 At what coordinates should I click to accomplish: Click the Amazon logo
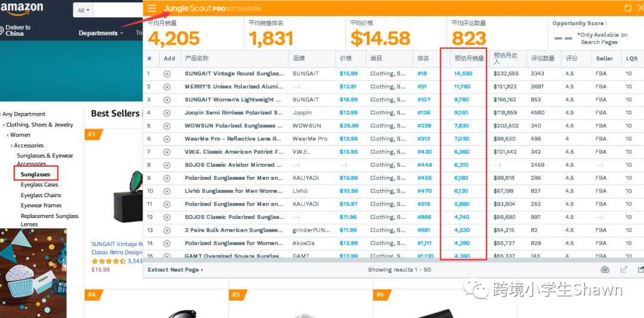click(x=21, y=8)
